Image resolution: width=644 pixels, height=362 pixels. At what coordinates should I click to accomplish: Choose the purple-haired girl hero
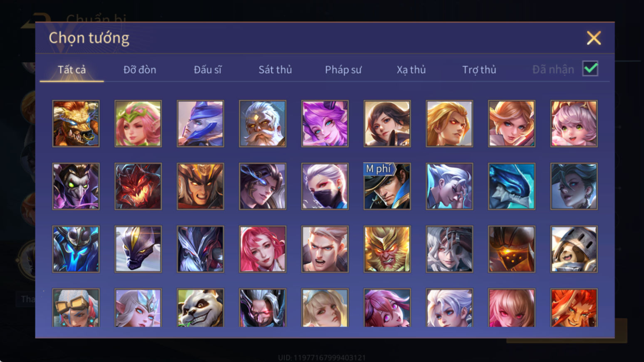coord(325,123)
